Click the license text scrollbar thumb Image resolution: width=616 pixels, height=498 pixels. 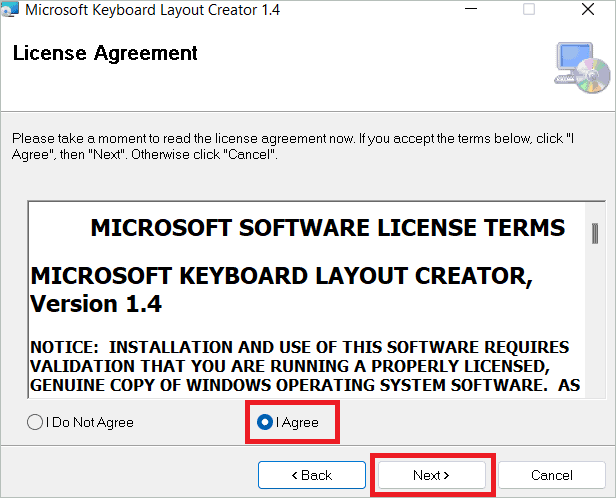[x=595, y=233]
